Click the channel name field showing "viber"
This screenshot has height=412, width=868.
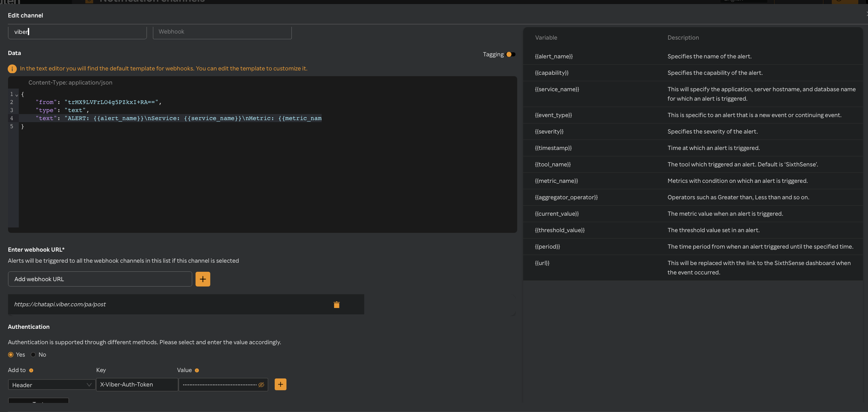coord(77,32)
